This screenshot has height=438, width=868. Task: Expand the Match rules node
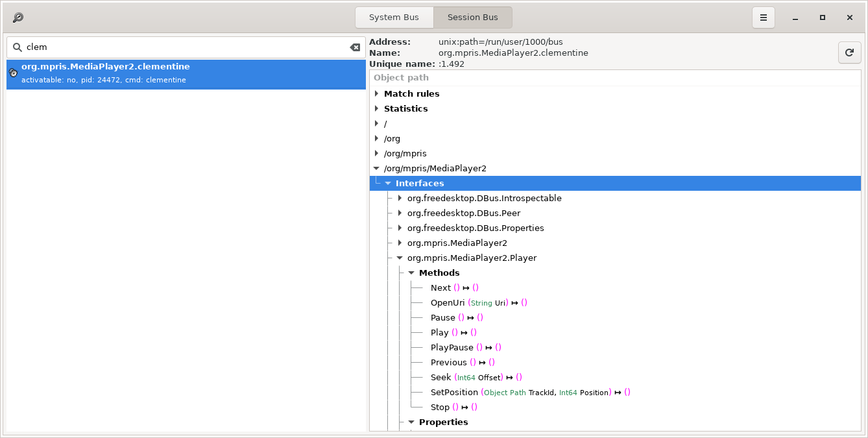[x=377, y=94]
